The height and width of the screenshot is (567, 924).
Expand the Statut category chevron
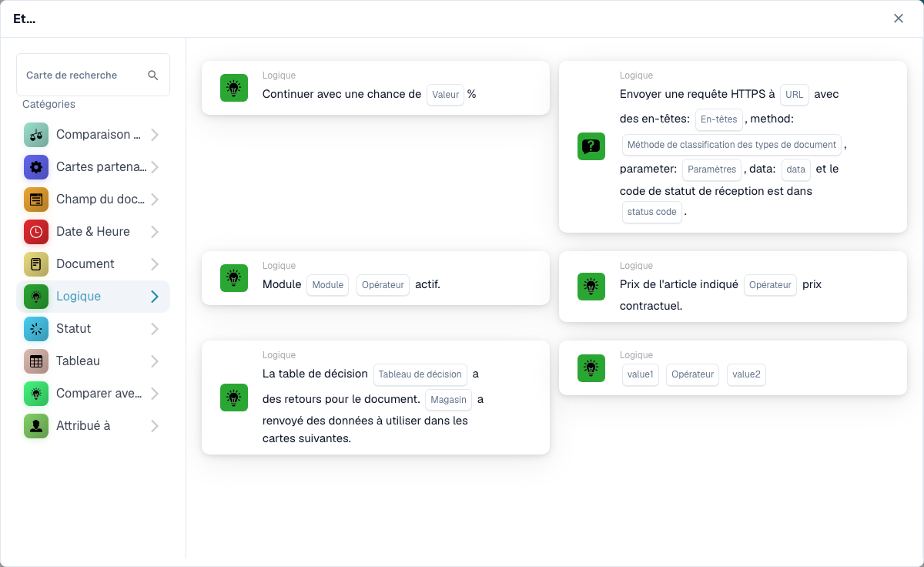(155, 329)
